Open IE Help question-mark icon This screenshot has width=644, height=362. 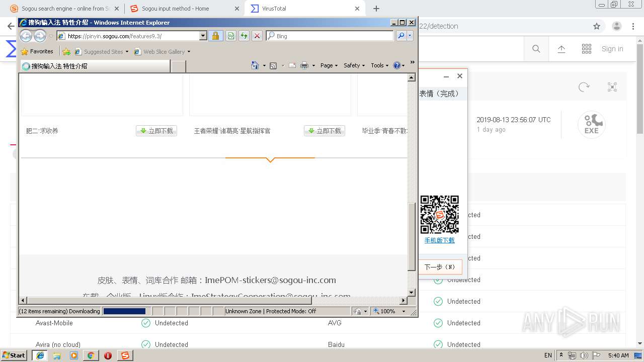pos(396,65)
